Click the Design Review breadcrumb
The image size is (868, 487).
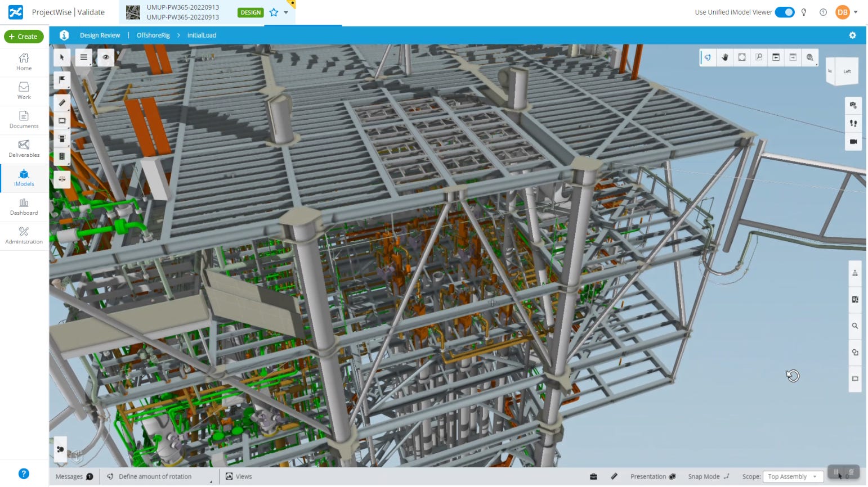(x=100, y=35)
